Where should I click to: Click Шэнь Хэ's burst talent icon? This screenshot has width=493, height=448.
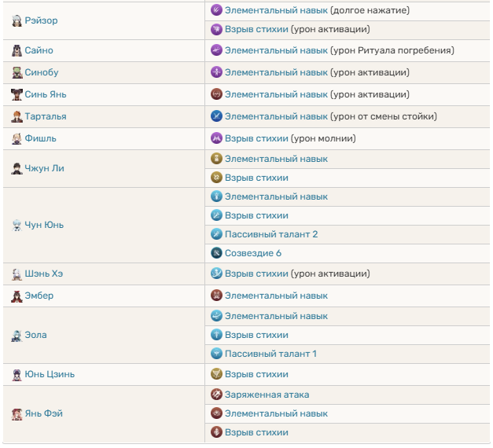pos(216,274)
